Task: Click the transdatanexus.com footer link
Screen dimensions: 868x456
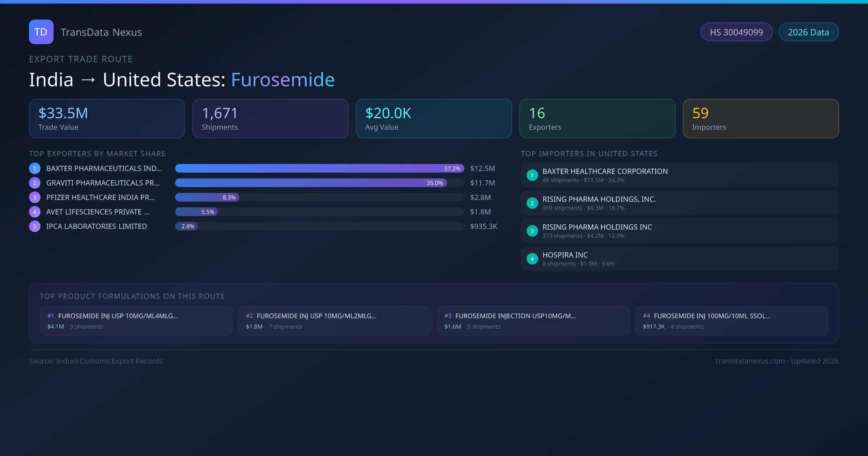Action: 750,361
